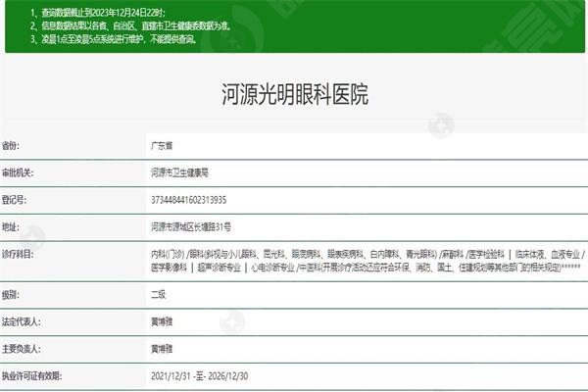The width and height of the screenshot is (588, 392).
Task: Select the address 河源市源城区长塘路31号
Action: point(191,227)
